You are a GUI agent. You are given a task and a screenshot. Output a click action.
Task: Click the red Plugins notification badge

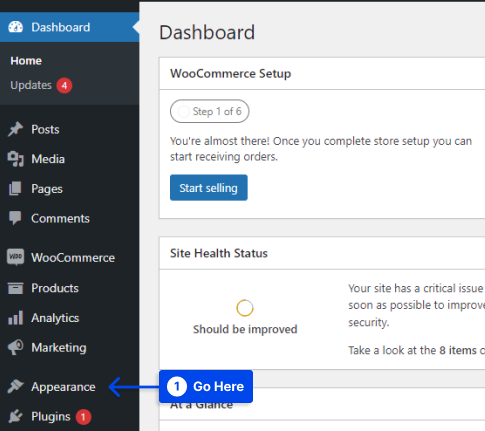pyautogui.click(x=83, y=417)
